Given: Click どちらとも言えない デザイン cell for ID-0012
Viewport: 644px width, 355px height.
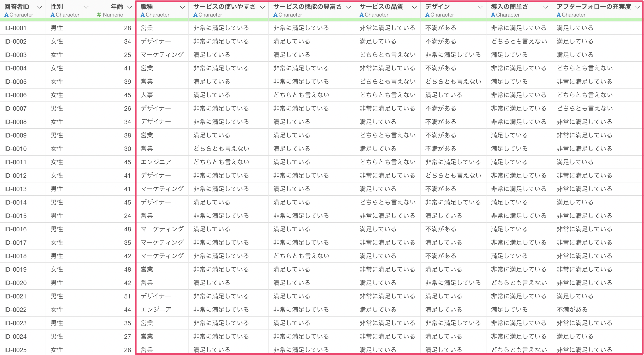Looking at the screenshot, I should tap(453, 176).
